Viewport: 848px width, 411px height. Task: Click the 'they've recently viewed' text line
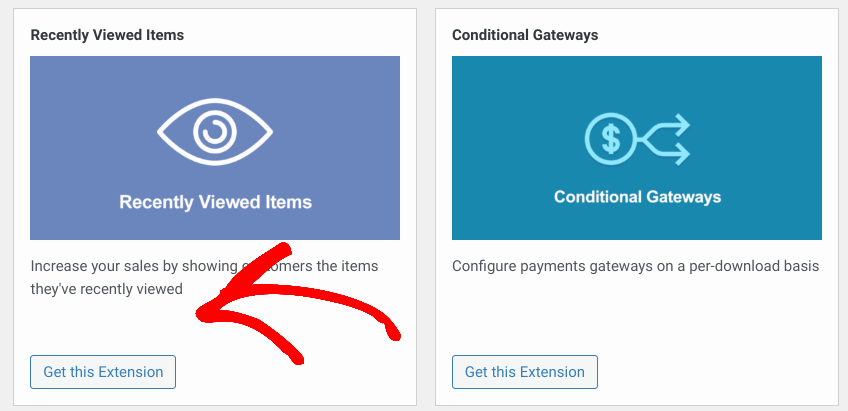click(107, 289)
